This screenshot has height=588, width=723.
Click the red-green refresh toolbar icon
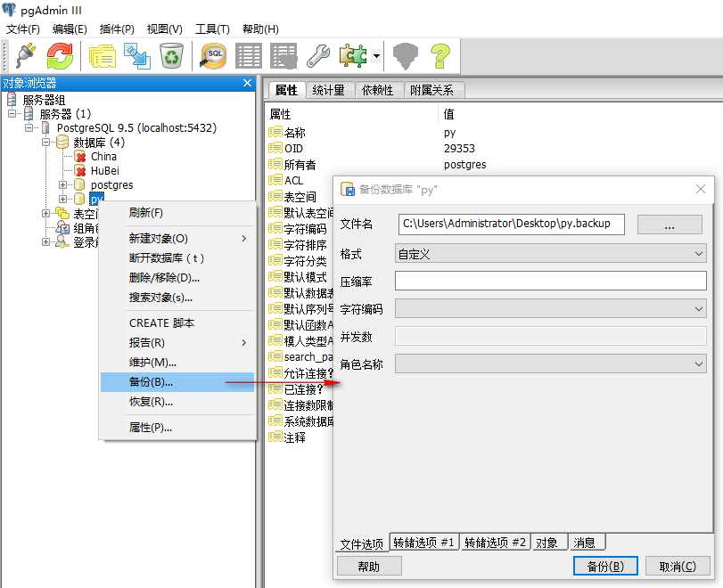click(x=60, y=56)
